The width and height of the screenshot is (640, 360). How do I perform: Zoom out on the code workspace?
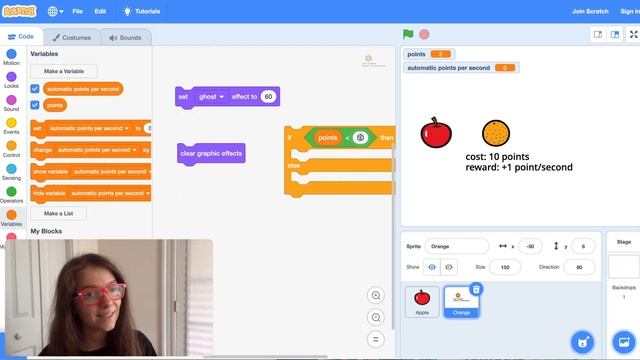(376, 317)
